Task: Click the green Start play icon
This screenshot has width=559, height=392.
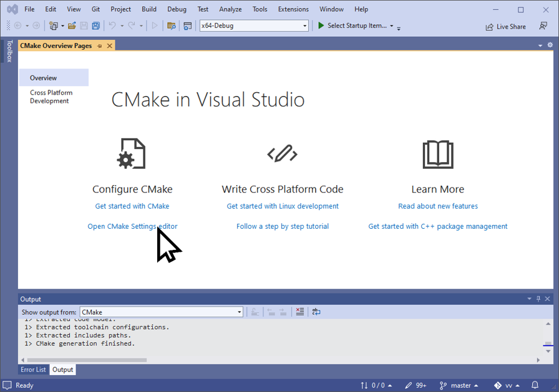Action: [321, 26]
